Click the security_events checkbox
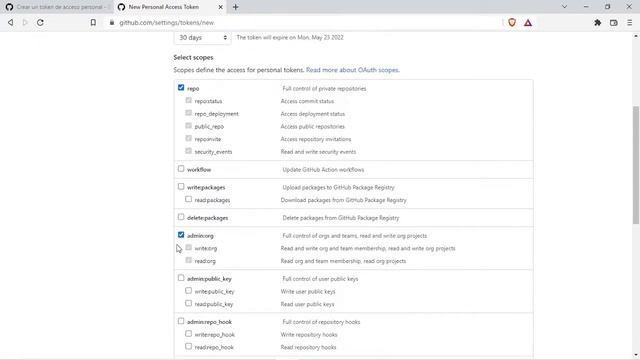The height and width of the screenshot is (360, 640). (x=188, y=151)
